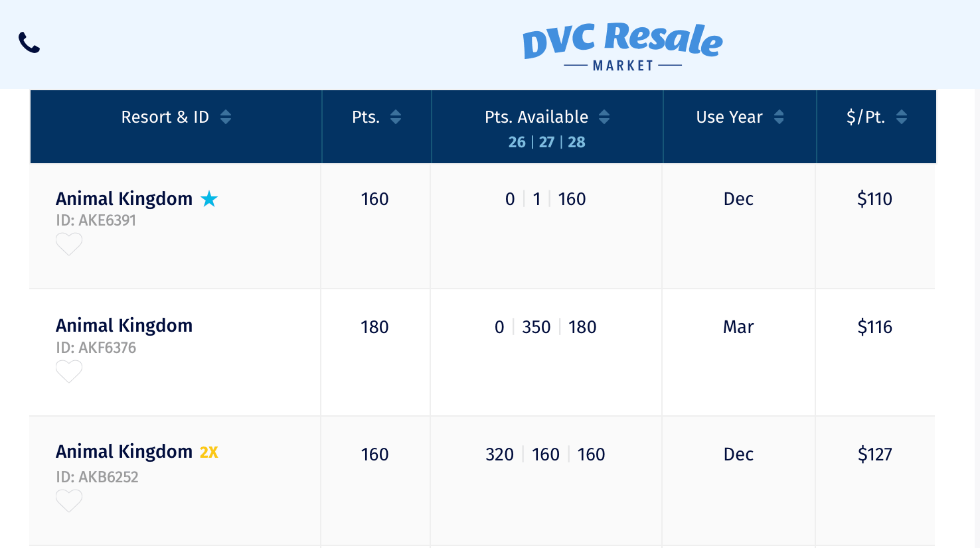Click the yellow 2X badge

pyautogui.click(x=209, y=452)
